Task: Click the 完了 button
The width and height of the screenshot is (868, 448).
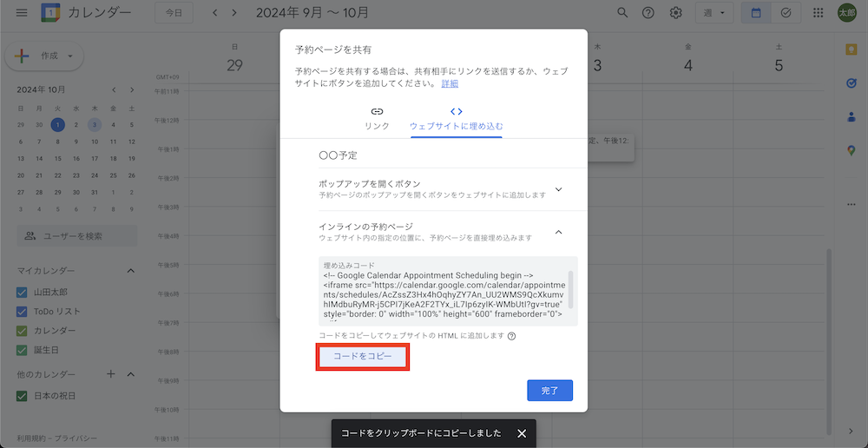Action: (549, 391)
